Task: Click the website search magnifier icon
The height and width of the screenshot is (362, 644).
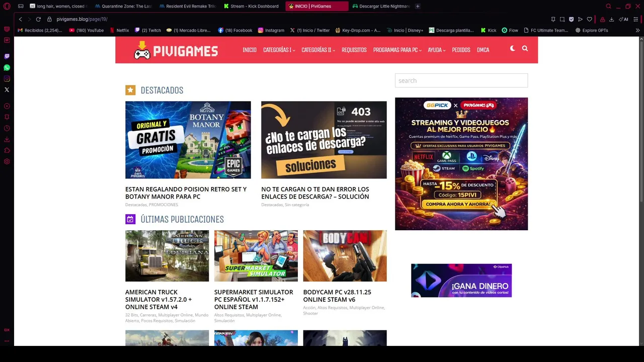Action: pos(525,49)
